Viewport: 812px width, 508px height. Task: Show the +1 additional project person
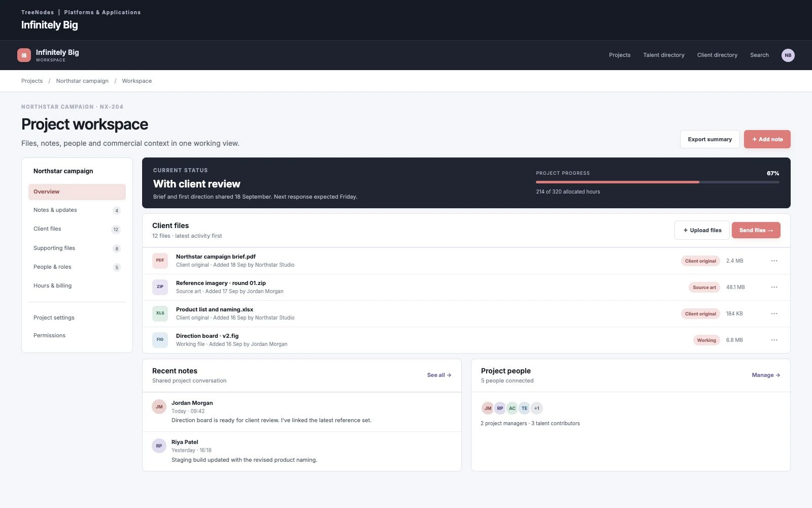(x=536, y=408)
